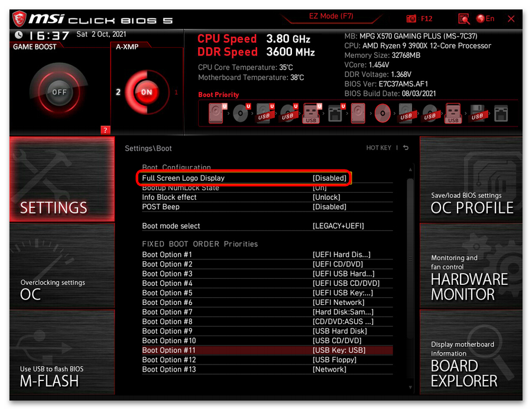Select the USB floppy boot priority icon
This screenshot has height=410, width=532.
point(478,113)
